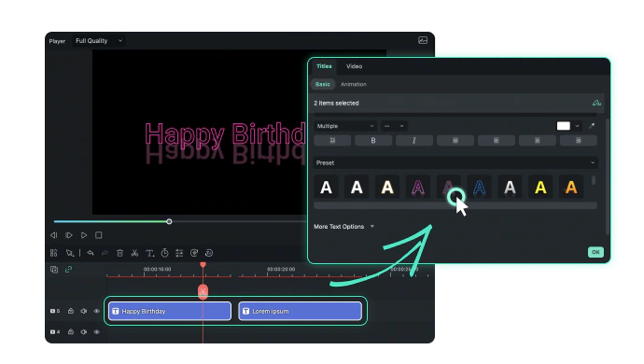Mute track 5 audio
644x364 pixels.
84,311
